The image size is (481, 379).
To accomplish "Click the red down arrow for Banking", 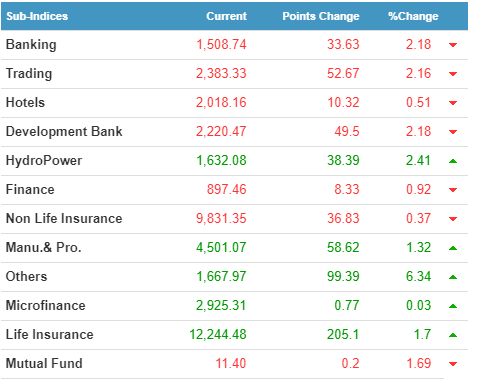I will [453, 45].
